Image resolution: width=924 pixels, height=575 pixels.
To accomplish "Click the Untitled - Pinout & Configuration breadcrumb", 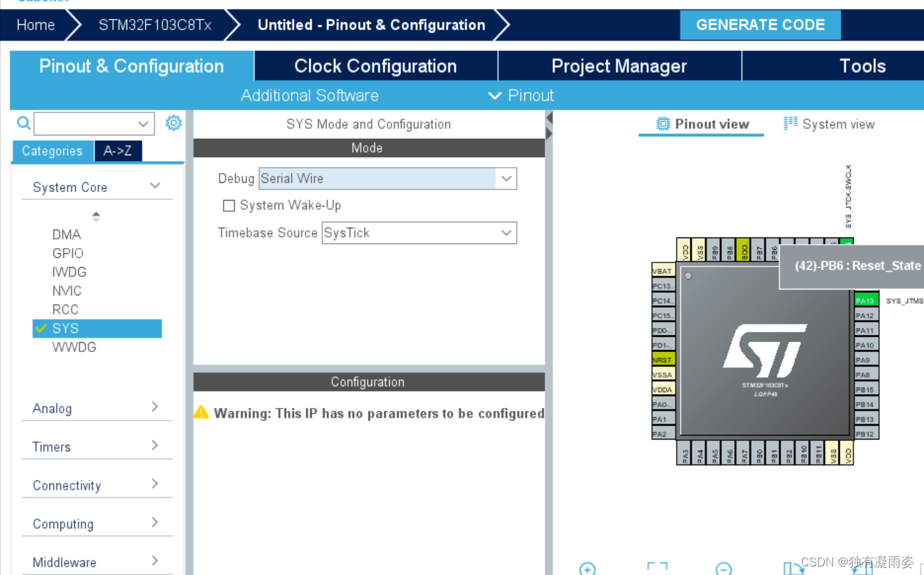I will [x=371, y=25].
